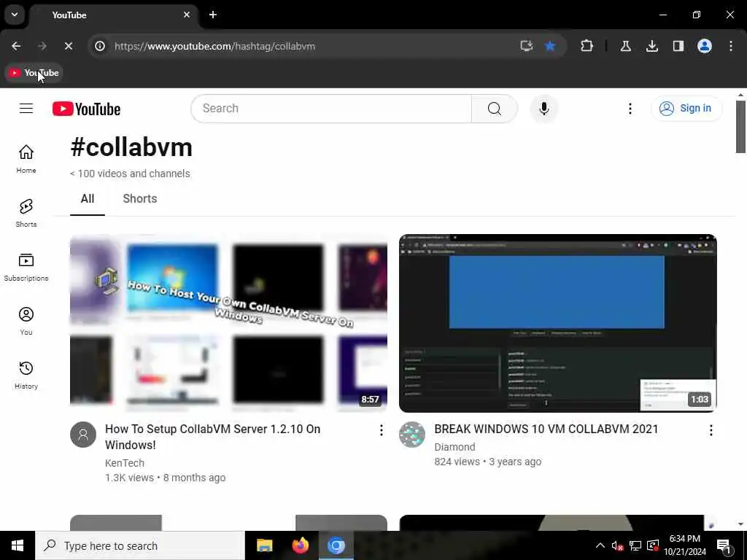Click the magnifier search button
The width and height of the screenshot is (747, 560).
pyautogui.click(x=494, y=109)
